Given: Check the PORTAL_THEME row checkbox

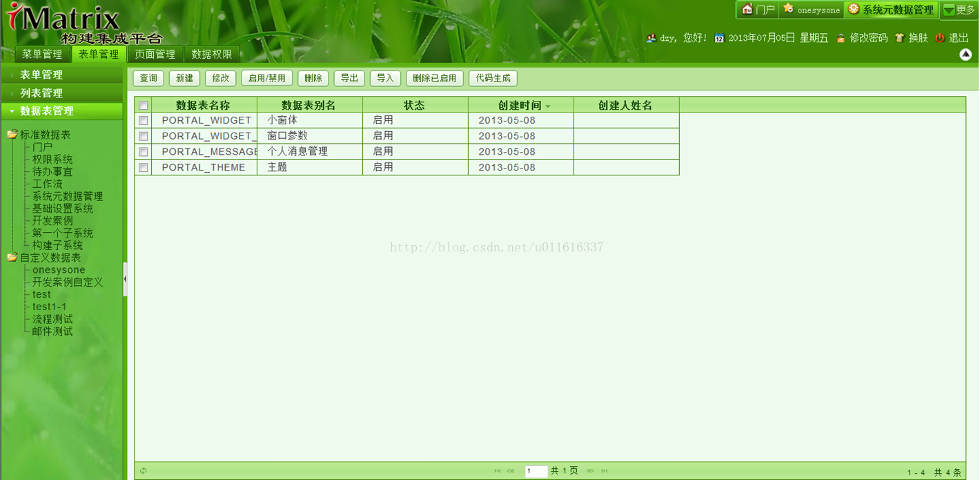Looking at the screenshot, I should point(143,167).
